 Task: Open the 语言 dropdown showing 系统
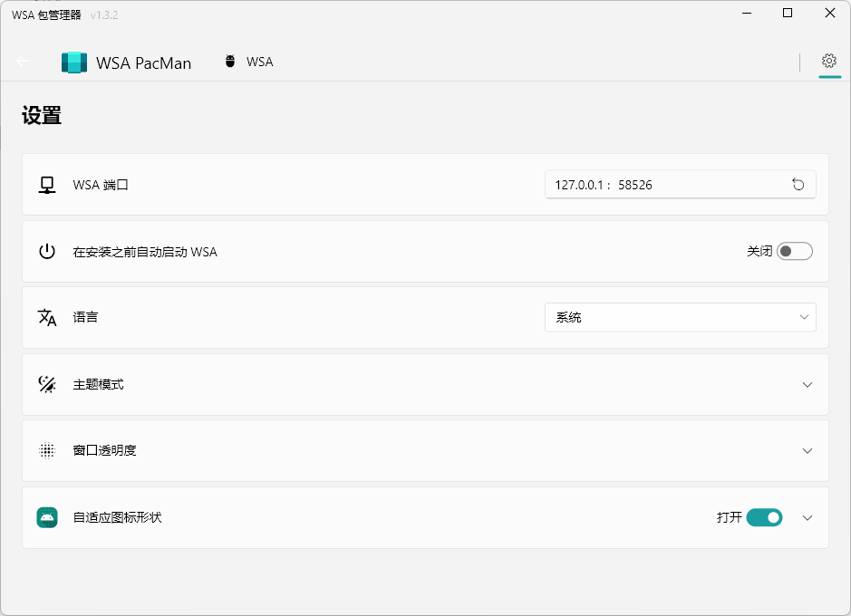680,317
